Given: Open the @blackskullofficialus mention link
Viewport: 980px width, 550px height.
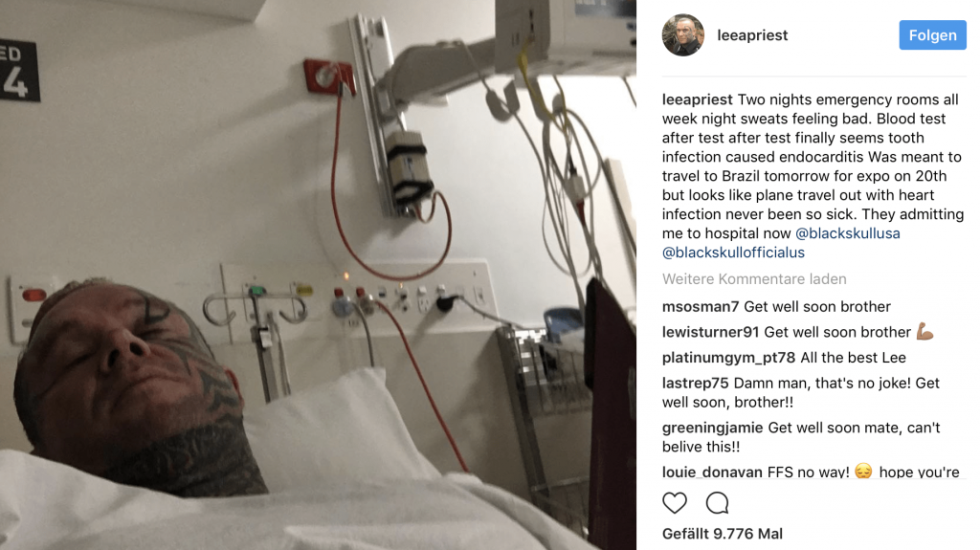Looking at the screenshot, I should (734, 253).
